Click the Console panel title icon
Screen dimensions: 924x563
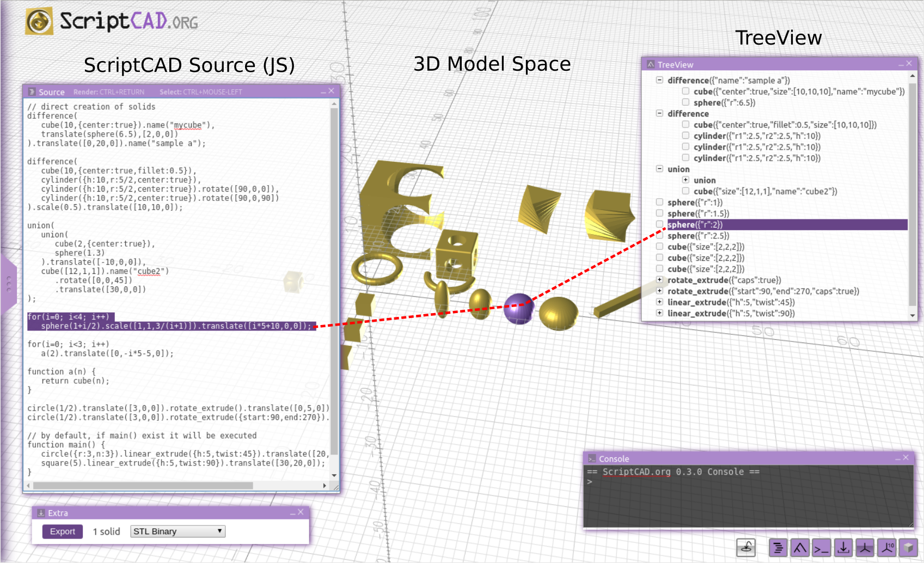592,459
